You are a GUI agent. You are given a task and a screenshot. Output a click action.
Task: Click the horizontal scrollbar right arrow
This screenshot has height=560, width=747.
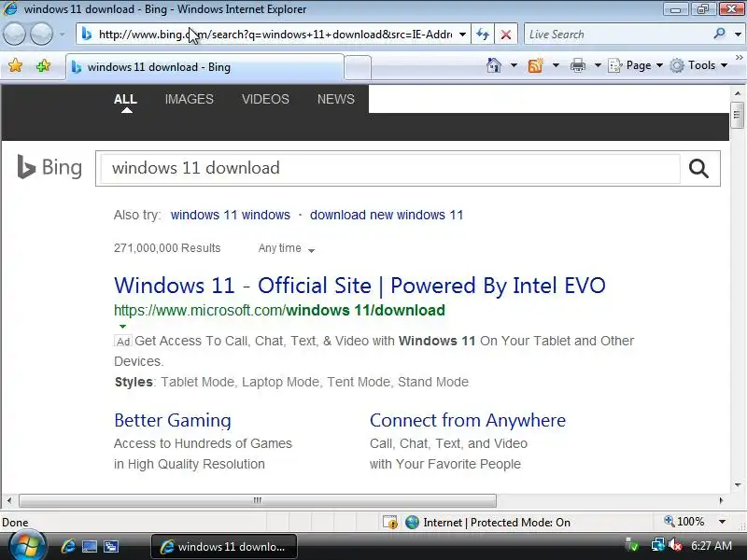point(721,500)
